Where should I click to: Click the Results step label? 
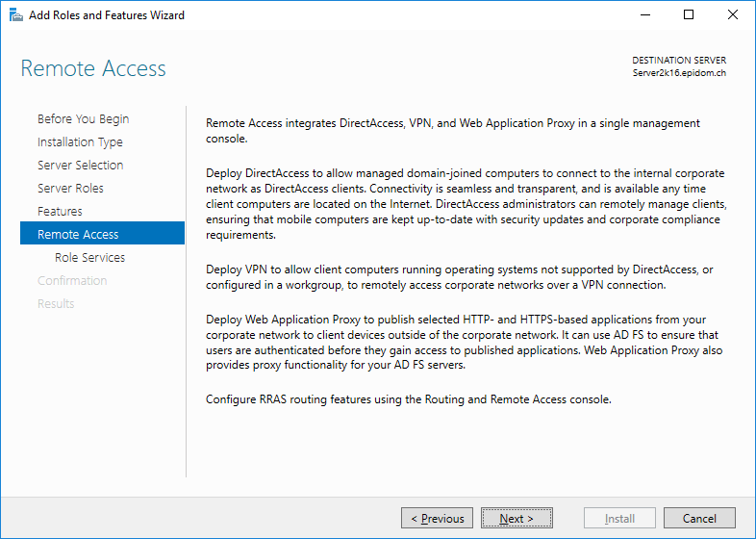(56, 303)
